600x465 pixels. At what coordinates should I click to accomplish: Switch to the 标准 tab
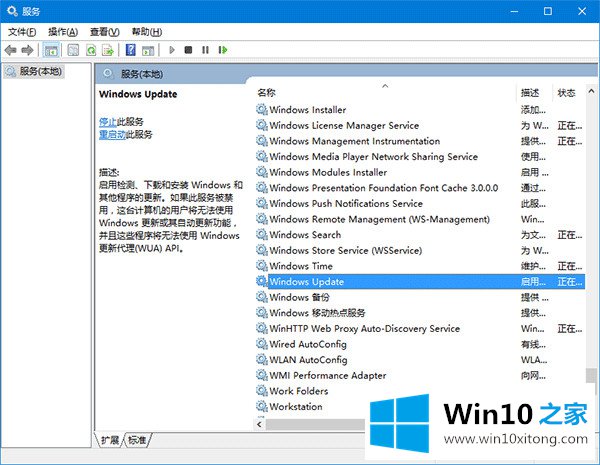[x=137, y=440]
